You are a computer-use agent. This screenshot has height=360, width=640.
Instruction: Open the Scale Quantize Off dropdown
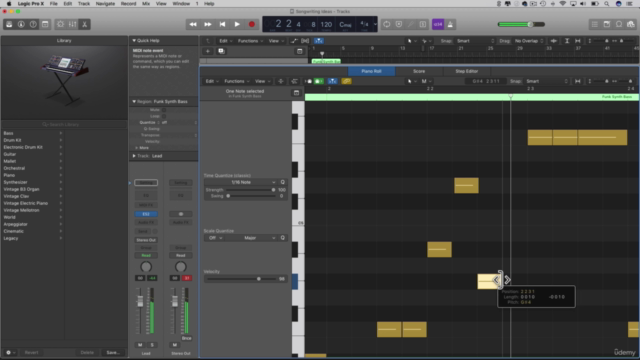[215, 238]
